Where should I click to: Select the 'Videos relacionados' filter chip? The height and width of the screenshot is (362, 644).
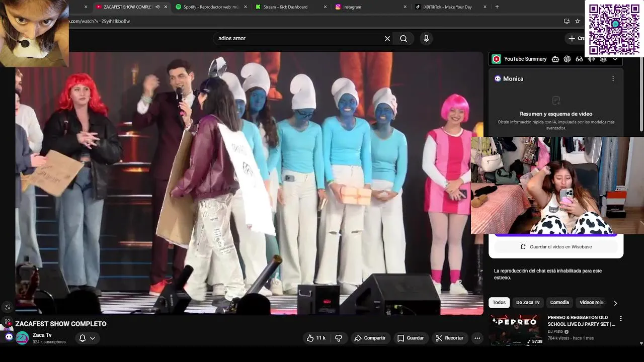pyautogui.click(x=592, y=302)
